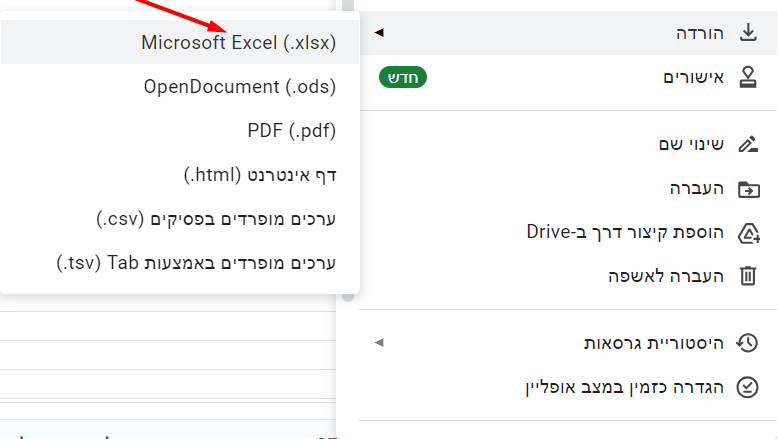Select the comma-separated values (.csv) option
Image resolution: width=778 pixels, height=439 pixels.
(x=216, y=218)
